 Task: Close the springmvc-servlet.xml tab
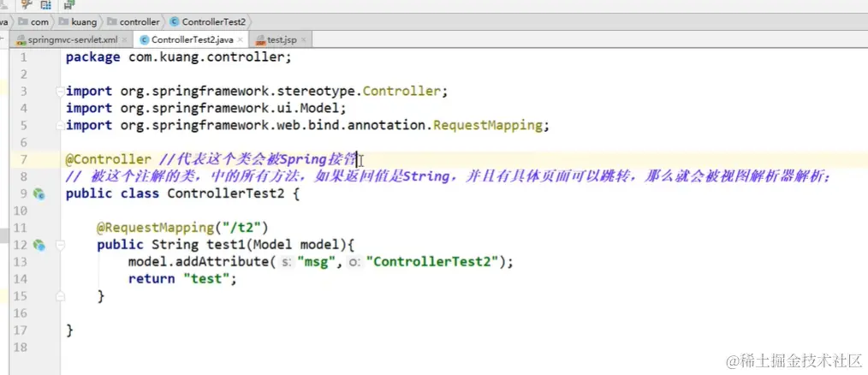tap(125, 40)
